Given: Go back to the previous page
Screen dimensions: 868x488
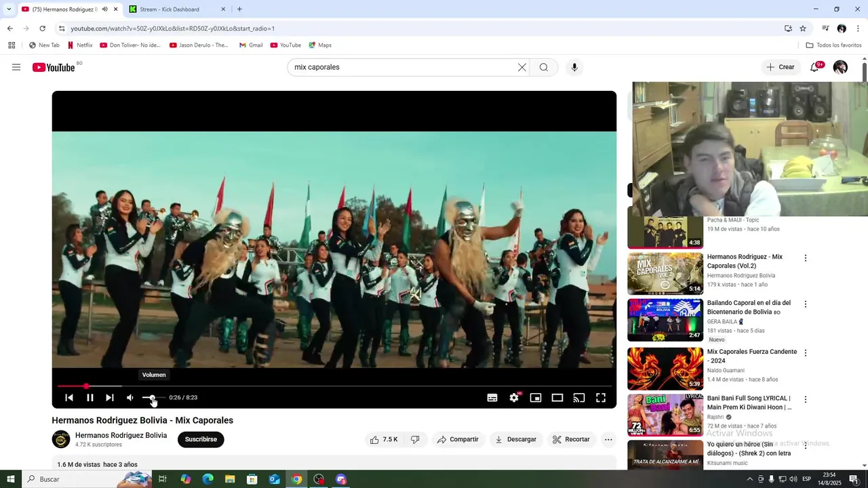Looking at the screenshot, I should click(x=9, y=28).
